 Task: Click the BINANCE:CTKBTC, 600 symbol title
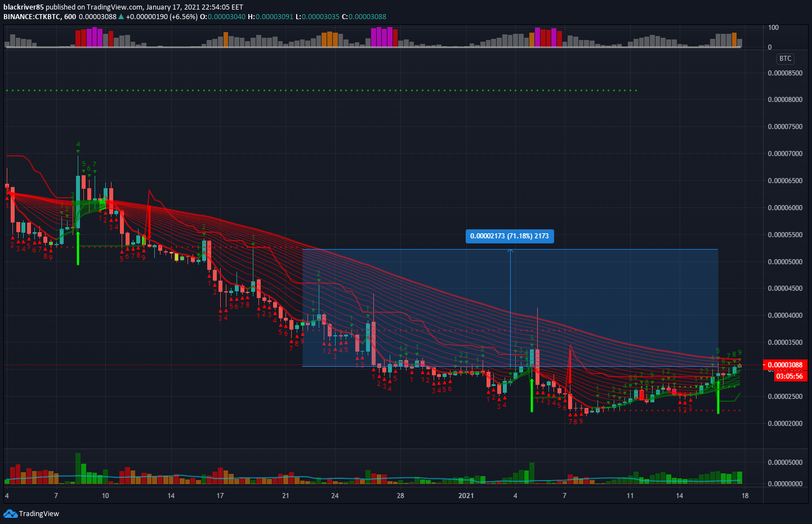click(x=39, y=17)
